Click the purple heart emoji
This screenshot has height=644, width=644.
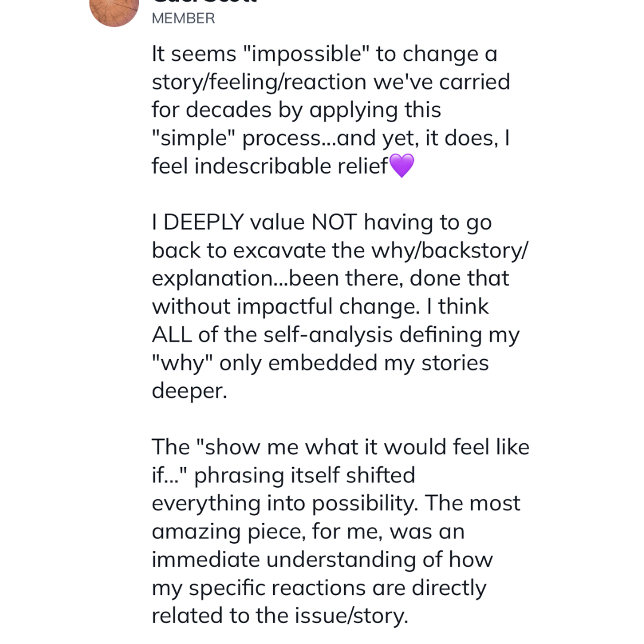pyautogui.click(x=401, y=166)
